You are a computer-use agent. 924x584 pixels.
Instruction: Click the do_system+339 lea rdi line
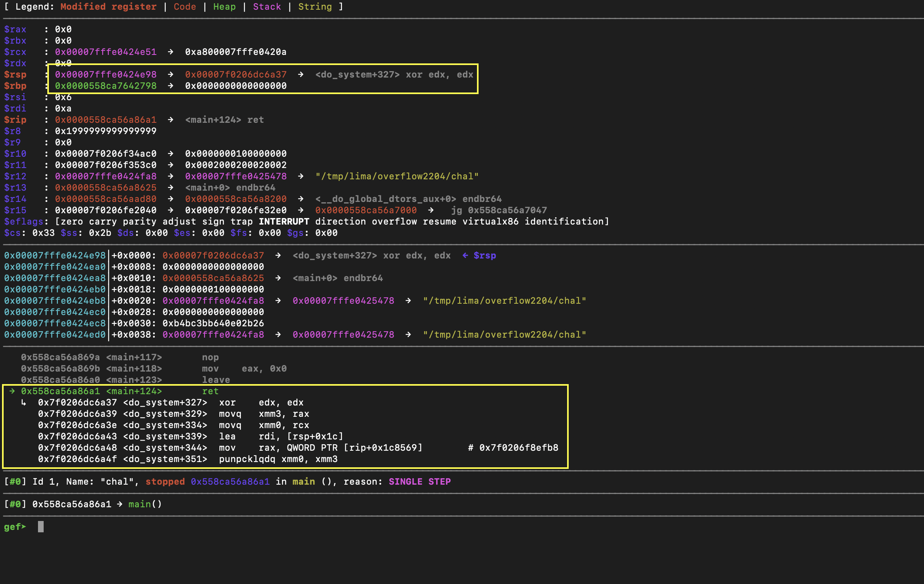190,437
